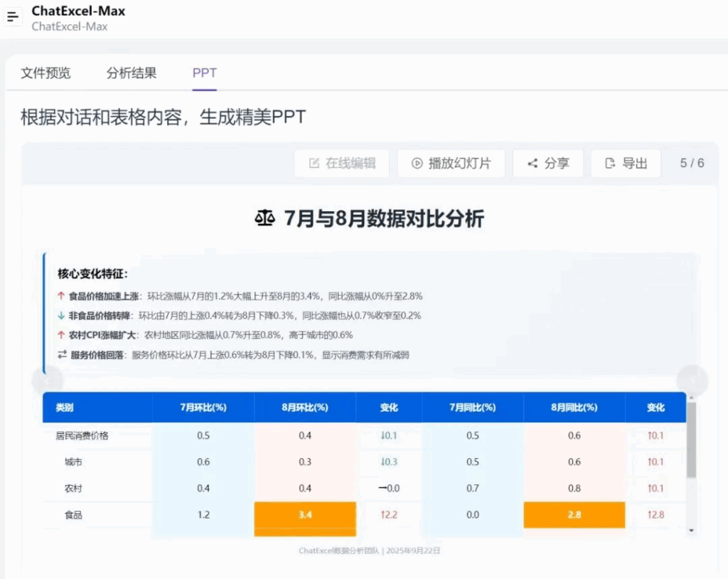Select the orange highlighted 3.4 cell
The image size is (728, 579).
click(x=304, y=514)
